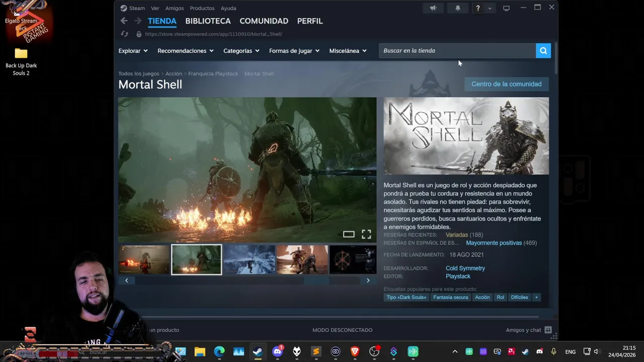Viewport: 644px width, 362px height.
Task: Open the Ver menu
Action: [155, 8]
